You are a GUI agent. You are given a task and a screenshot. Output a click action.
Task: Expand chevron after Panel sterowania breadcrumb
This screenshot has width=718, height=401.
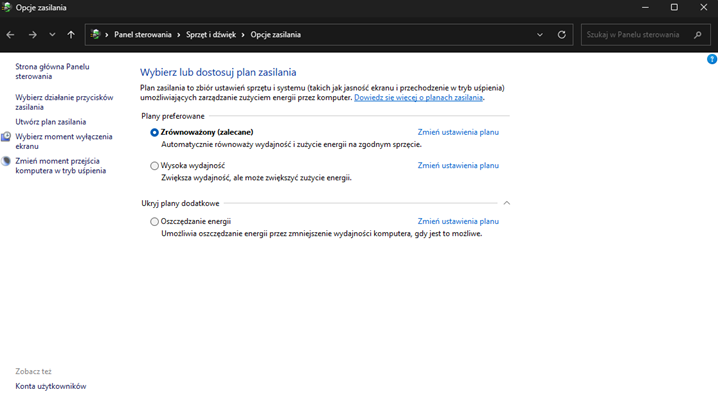coord(179,35)
